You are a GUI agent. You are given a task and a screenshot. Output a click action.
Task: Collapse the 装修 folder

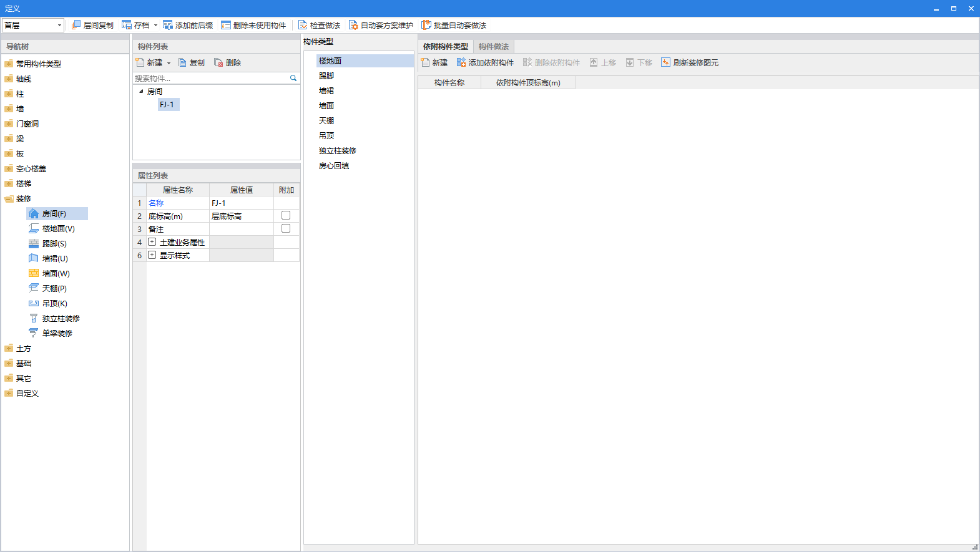(x=9, y=199)
